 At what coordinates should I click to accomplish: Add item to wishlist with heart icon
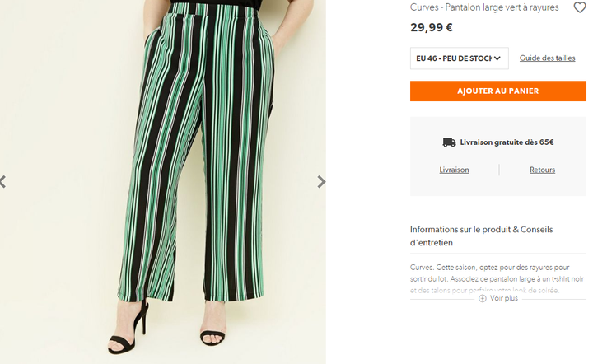click(579, 7)
